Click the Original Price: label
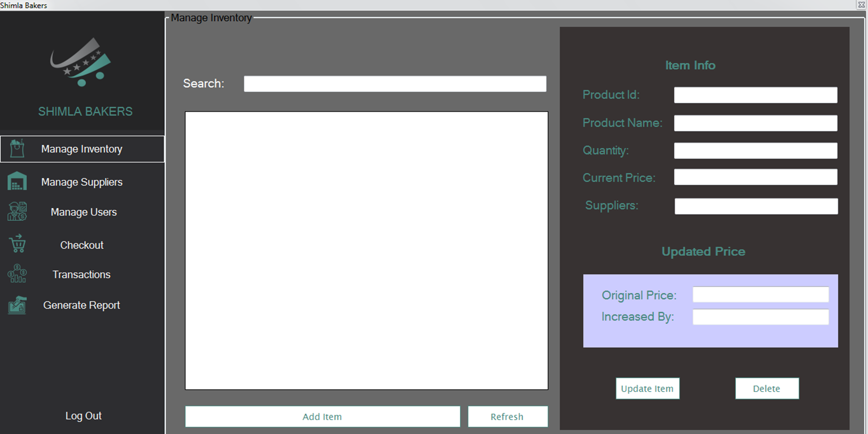 639,295
